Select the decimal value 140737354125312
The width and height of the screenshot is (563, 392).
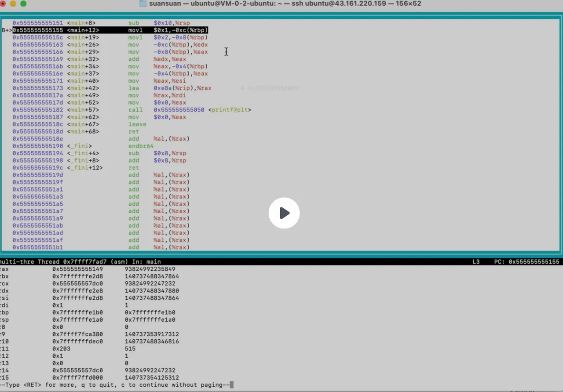[152, 377]
